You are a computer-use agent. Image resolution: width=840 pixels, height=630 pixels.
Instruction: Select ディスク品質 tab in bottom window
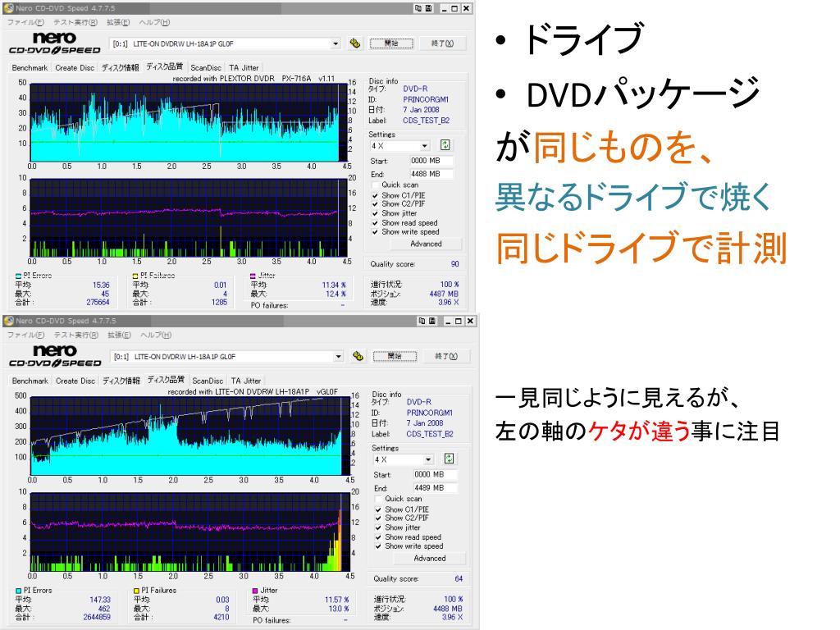(x=166, y=380)
